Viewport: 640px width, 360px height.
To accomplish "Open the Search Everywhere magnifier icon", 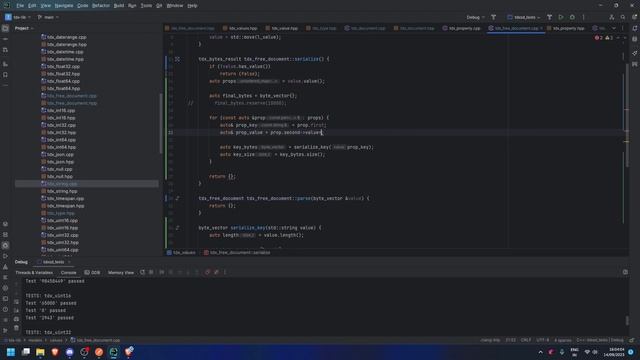I will click(x=623, y=17).
